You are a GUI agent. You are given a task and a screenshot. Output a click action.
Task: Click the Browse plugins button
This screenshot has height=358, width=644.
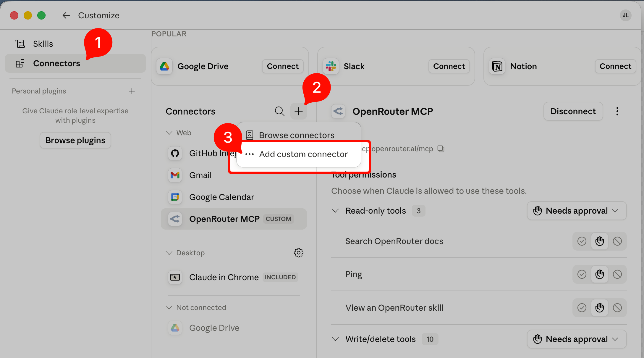pos(75,140)
